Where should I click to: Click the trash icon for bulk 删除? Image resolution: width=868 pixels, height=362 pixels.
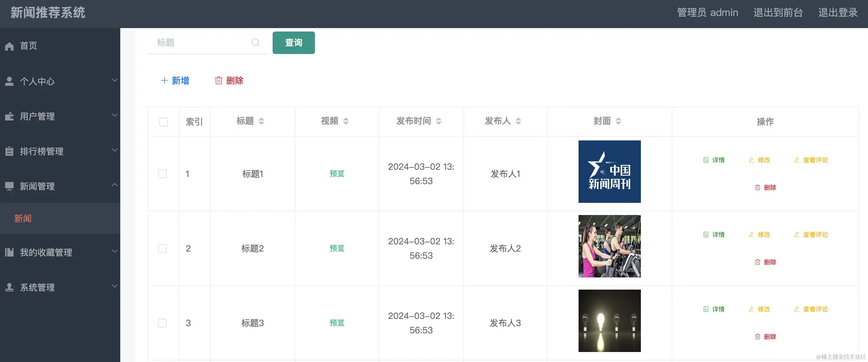(219, 81)
